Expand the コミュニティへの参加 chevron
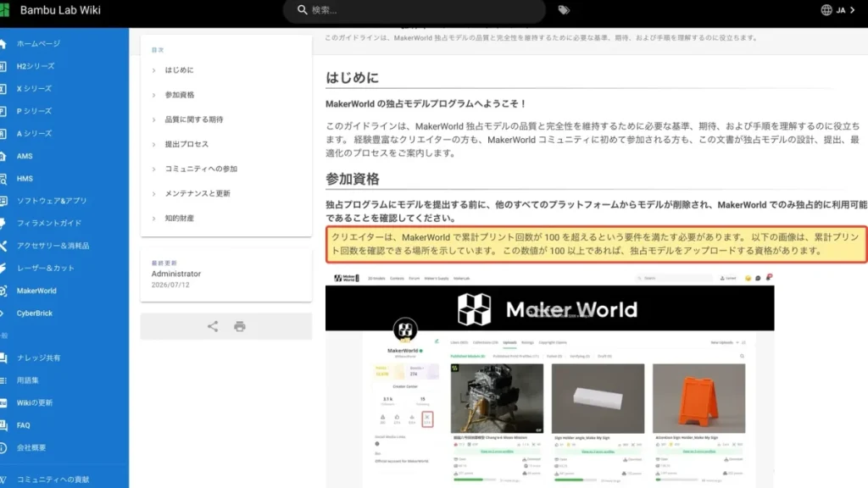 pyautogui.click(x=154, y=169)
